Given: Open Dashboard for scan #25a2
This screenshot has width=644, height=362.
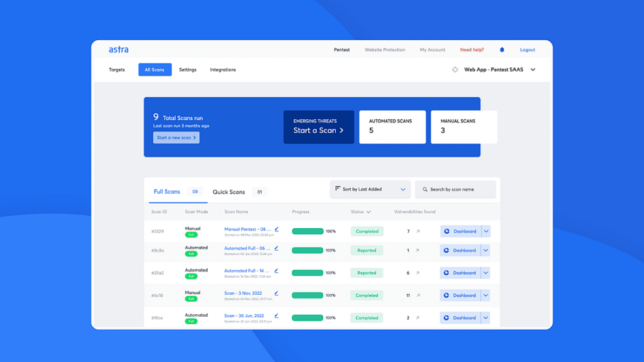Looking at the screenshot, I should (460, 273).
